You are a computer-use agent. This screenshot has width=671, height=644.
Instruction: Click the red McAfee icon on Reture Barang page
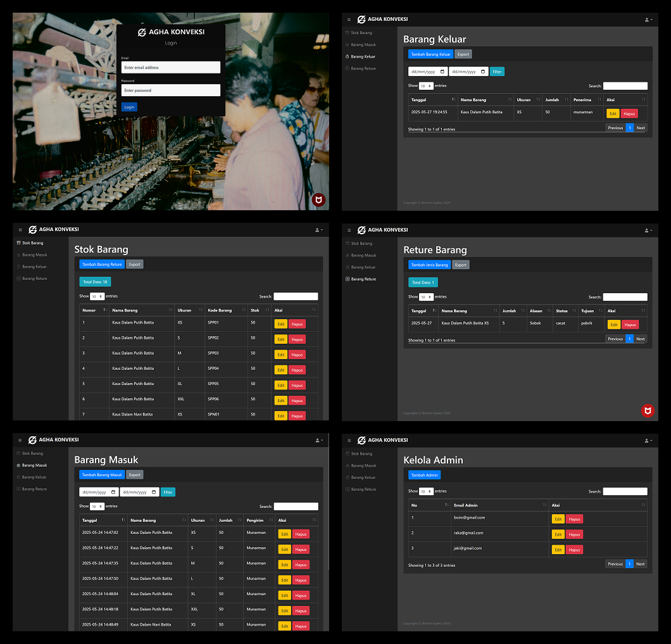tap(647, 411)
